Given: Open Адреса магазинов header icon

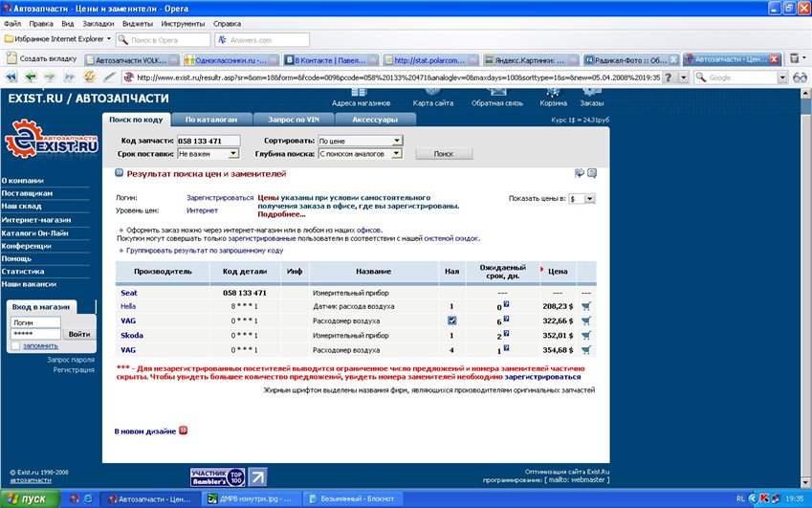Looking at the screenshot, I should pos(359,93).
